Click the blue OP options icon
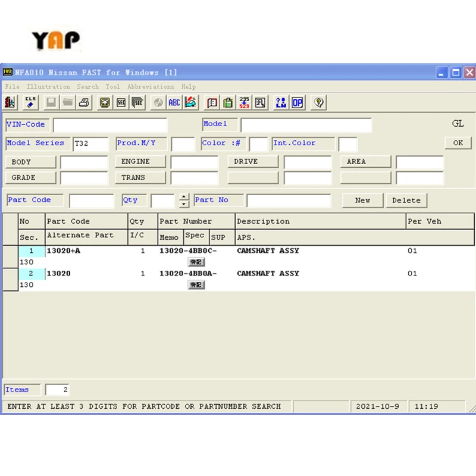The image size is (476, 476). (x=297, y=102)
